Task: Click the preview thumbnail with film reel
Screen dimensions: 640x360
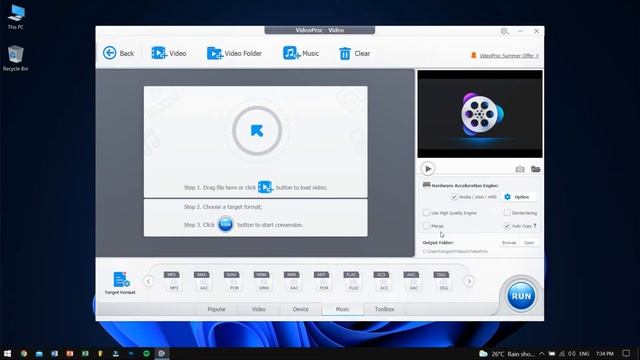Action: [480, 114]
